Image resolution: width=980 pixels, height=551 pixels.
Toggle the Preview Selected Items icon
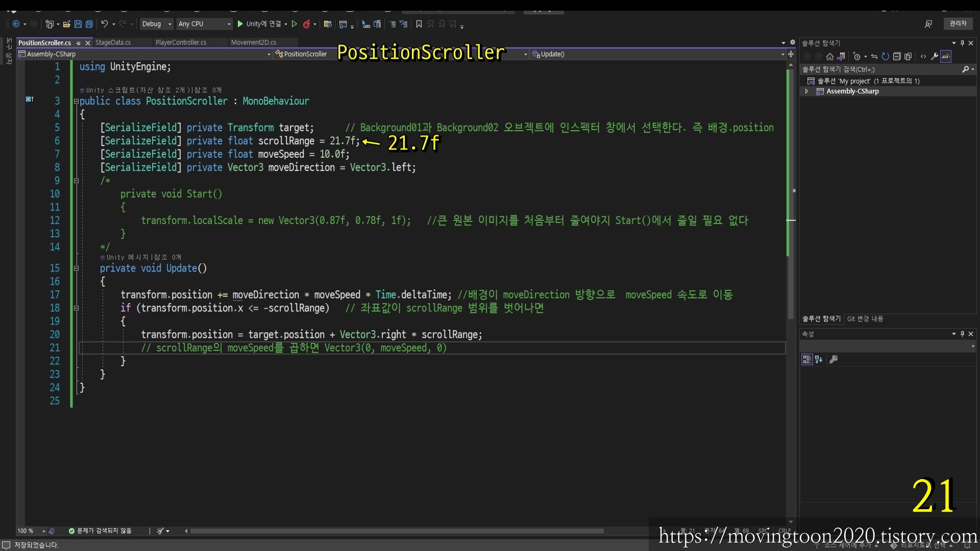tap(946, 56)
